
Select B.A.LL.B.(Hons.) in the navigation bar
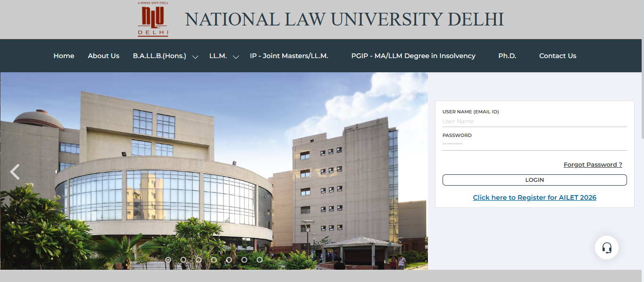(x=159, y=56)
